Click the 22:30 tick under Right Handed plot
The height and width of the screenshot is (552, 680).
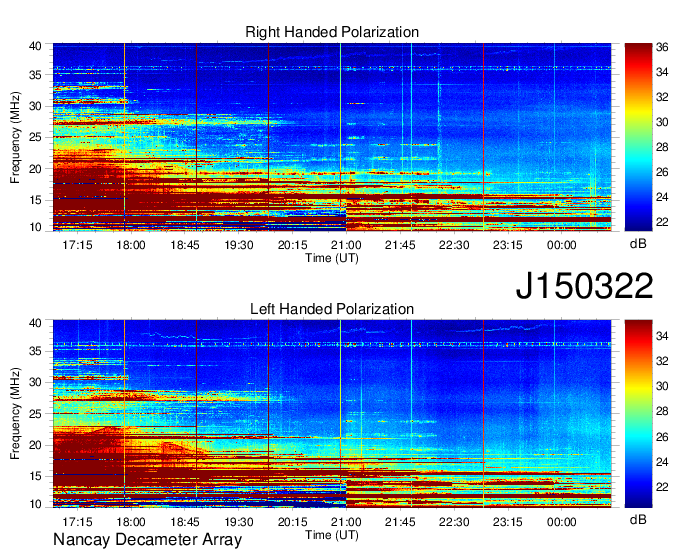(x=454, y=245)
